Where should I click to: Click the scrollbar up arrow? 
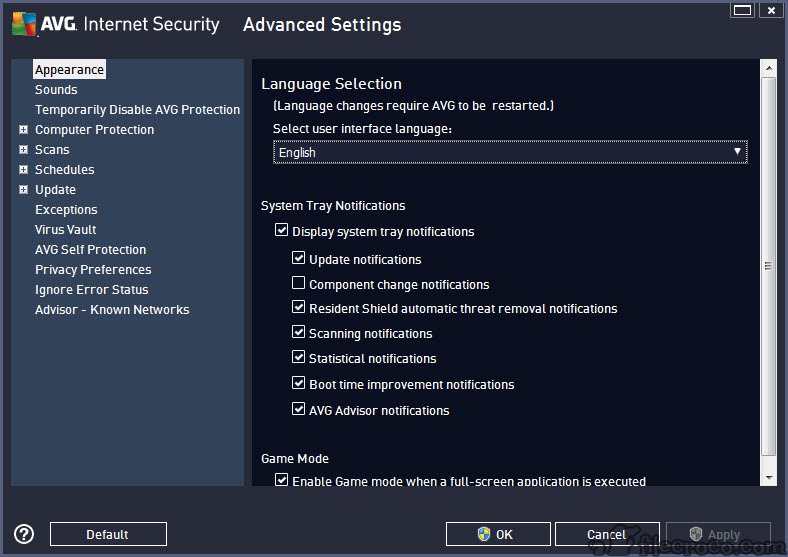point(768,68)
